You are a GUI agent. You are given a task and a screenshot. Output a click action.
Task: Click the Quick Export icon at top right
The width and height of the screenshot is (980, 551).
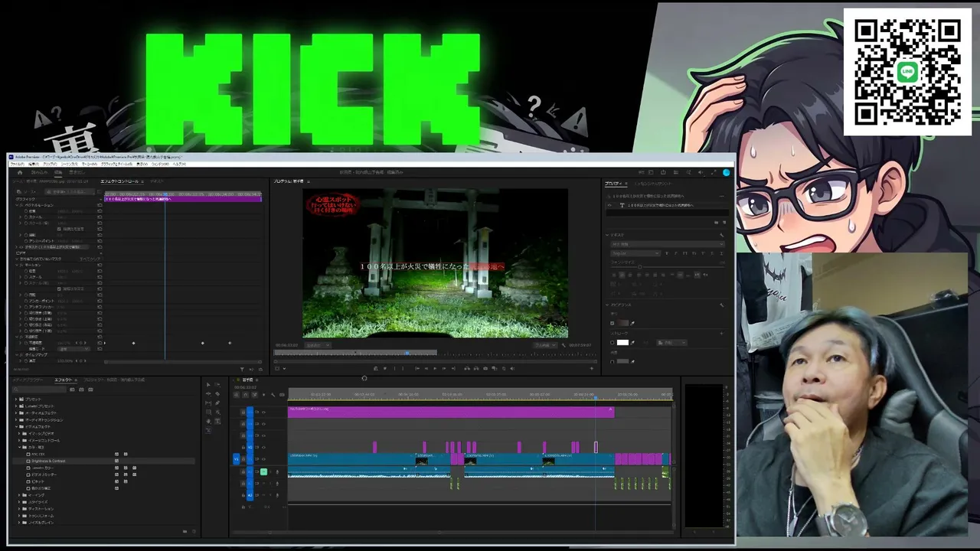coord(663,172)
